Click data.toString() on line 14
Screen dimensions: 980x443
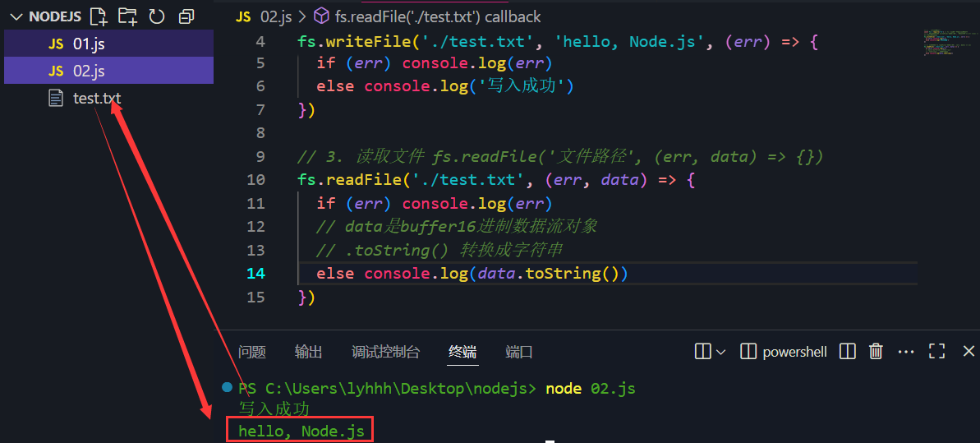point(547,274)
